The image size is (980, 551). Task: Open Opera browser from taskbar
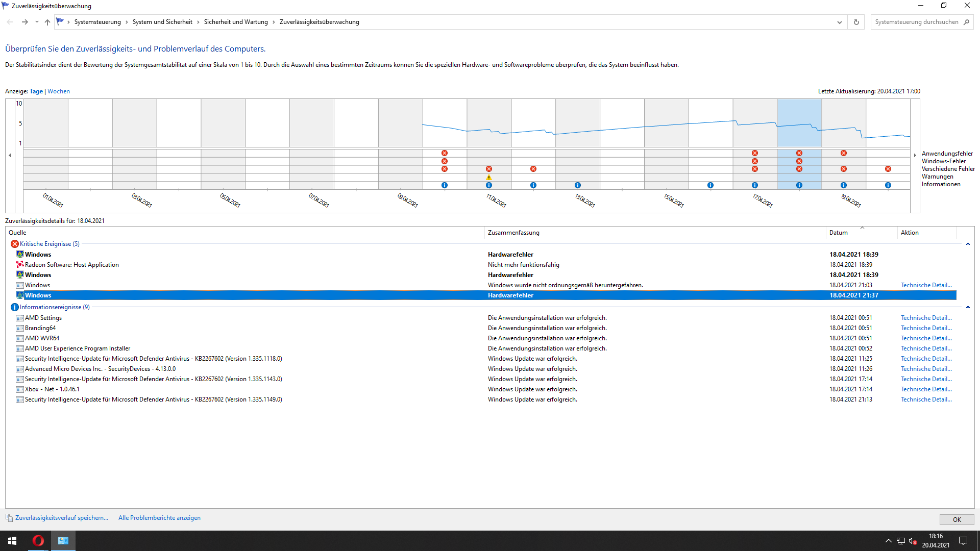point(38,541)
